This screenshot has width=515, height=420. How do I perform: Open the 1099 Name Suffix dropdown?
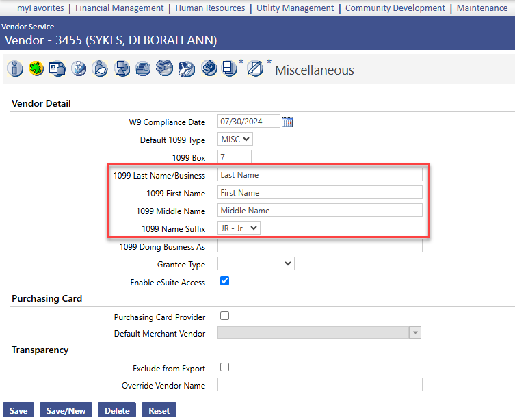coord(239,228)
